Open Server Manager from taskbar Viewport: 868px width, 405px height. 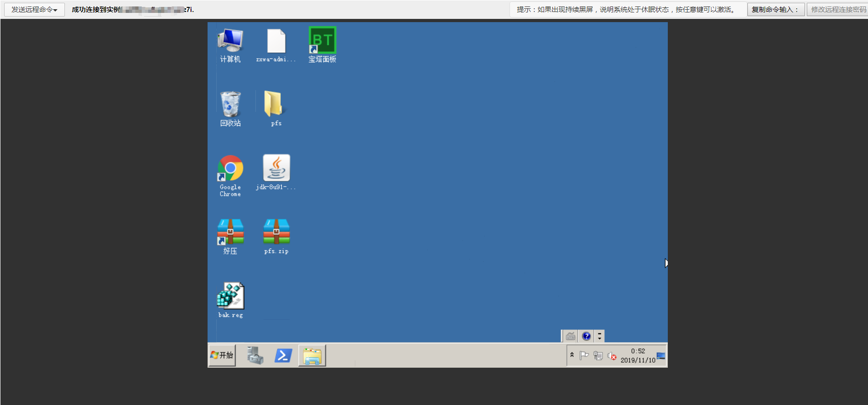255,355
